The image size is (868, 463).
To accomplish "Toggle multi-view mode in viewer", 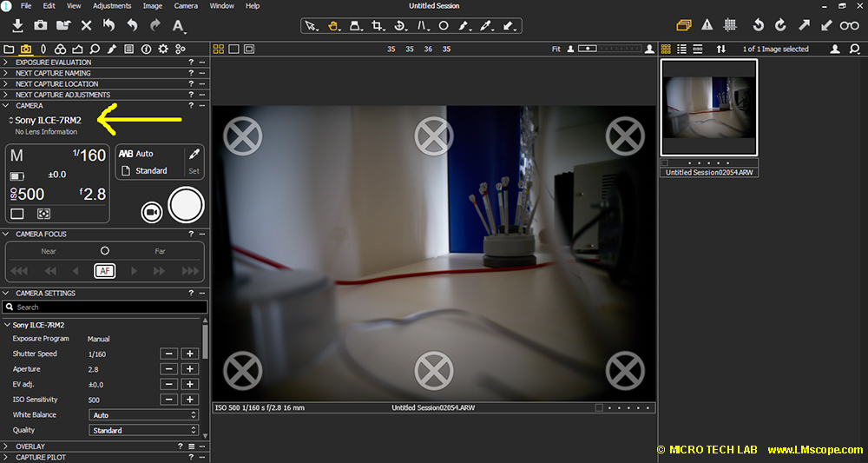I will (x=219, y=50).
